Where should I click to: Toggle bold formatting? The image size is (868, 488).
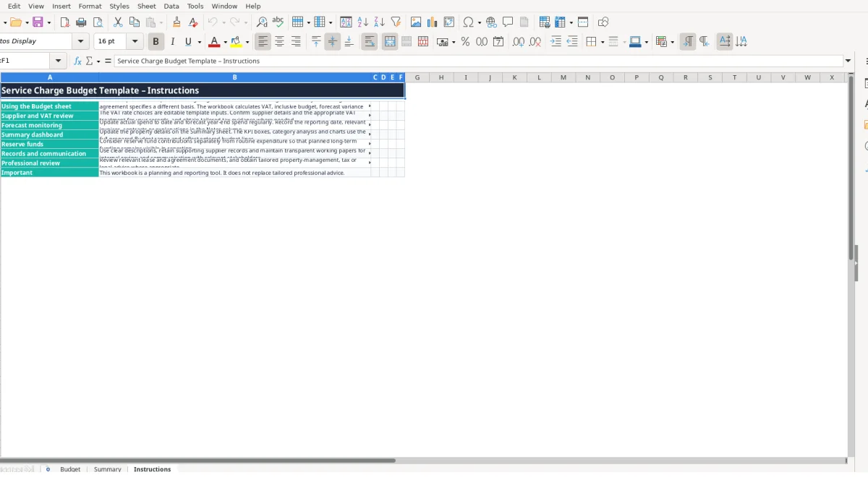pyautogui.click(x=156, y=42)
